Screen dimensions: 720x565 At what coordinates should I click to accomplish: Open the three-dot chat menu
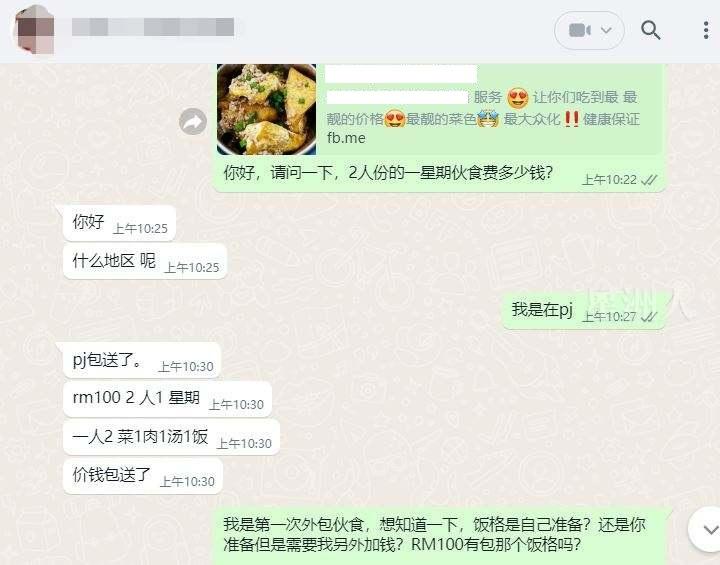pos(706,30)
